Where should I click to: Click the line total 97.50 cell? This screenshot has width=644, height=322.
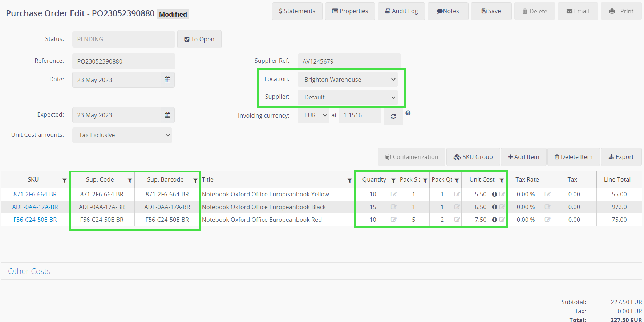[619, 207]
